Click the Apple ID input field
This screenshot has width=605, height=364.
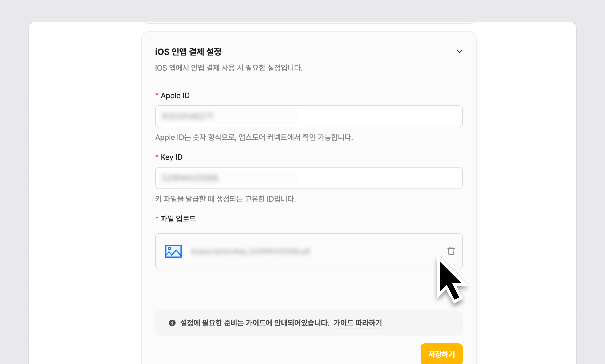click(x=309, y=116)
